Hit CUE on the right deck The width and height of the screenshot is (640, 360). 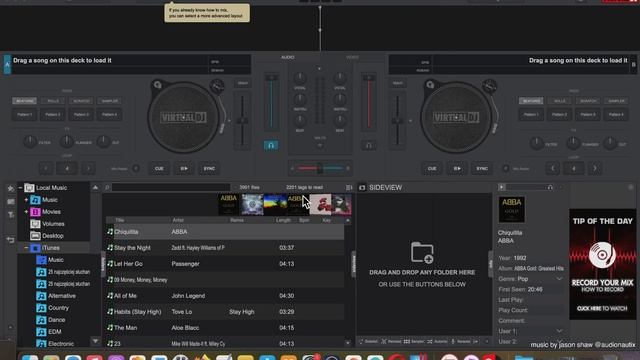[x=432, y=168]
